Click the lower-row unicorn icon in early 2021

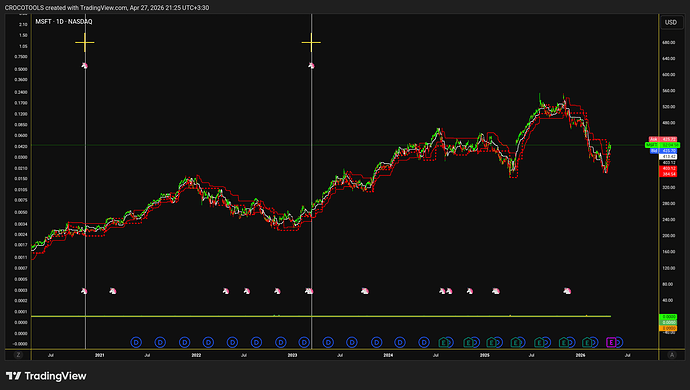click(x=113, y=291)
